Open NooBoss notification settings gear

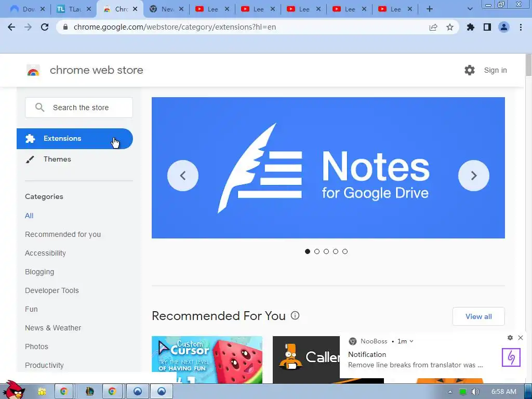point(510,338)
